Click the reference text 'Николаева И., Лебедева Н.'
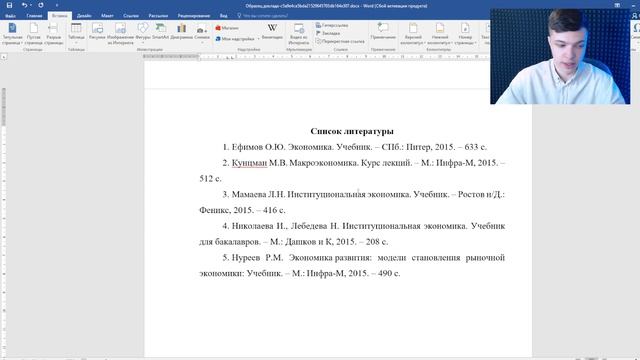The image size is (640, 360). click(285, 226)
